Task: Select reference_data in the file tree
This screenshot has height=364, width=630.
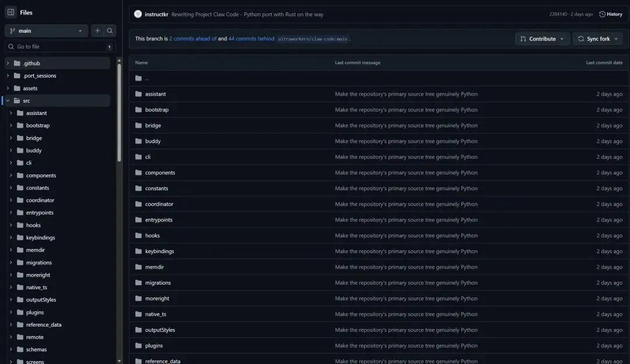Action: click(x=44, y=325)
